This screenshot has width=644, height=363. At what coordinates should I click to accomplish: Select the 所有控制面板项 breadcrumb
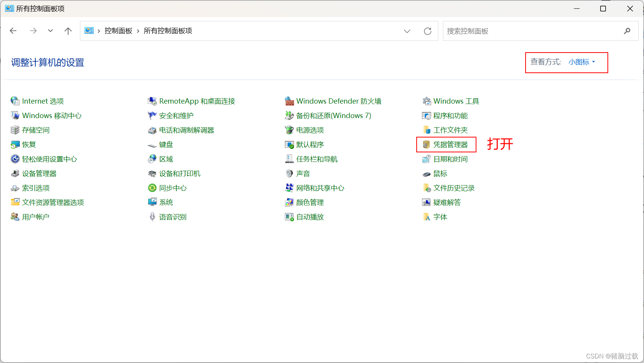pyautogui.click(x=168, y=31)
